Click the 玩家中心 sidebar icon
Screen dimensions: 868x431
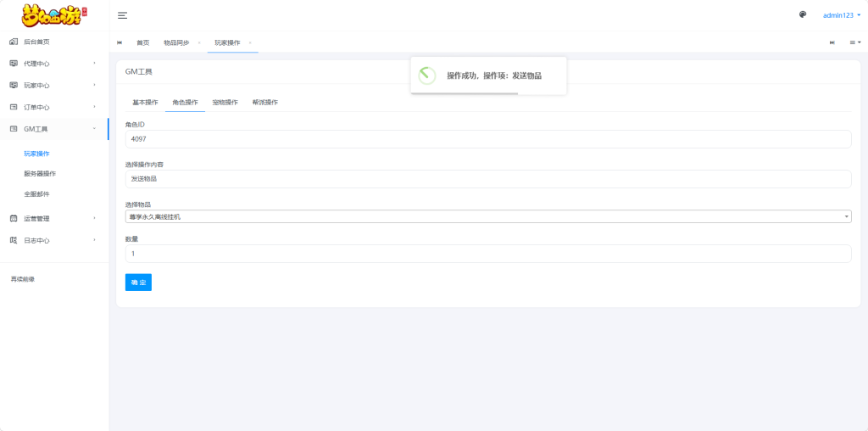coord(14,86)
